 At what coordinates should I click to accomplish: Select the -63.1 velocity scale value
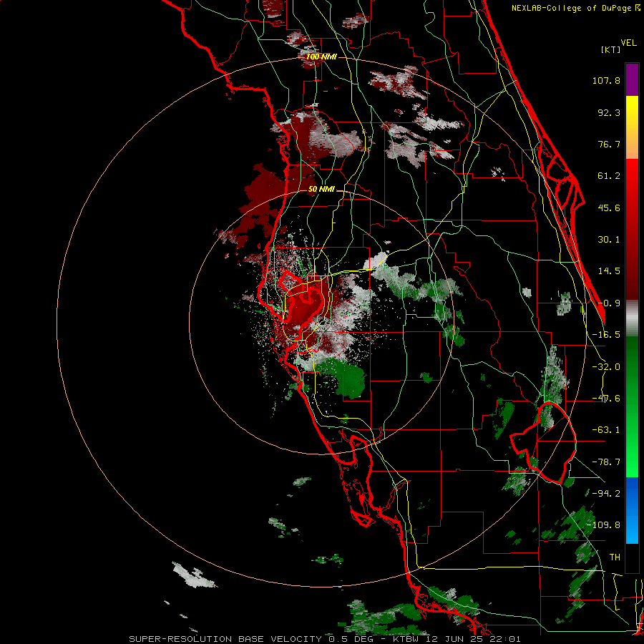606,430
